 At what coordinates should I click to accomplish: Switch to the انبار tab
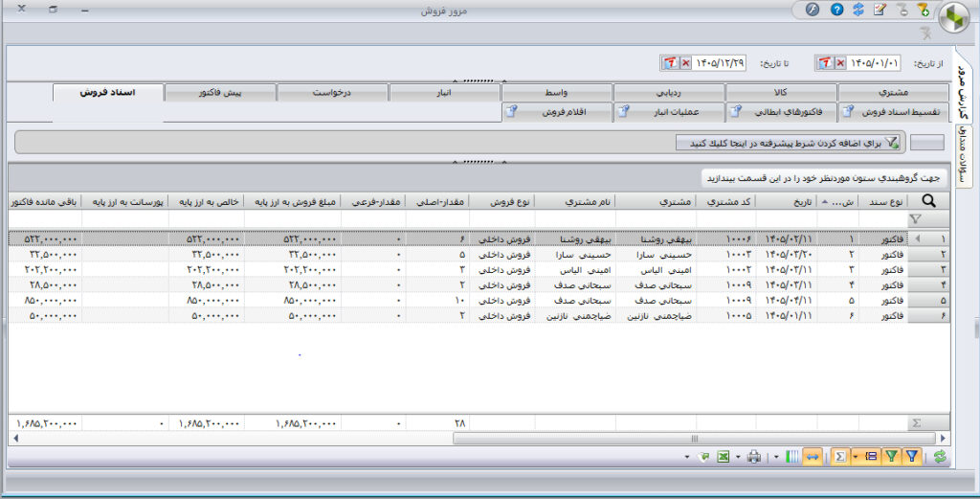click(x=444, y=93)
